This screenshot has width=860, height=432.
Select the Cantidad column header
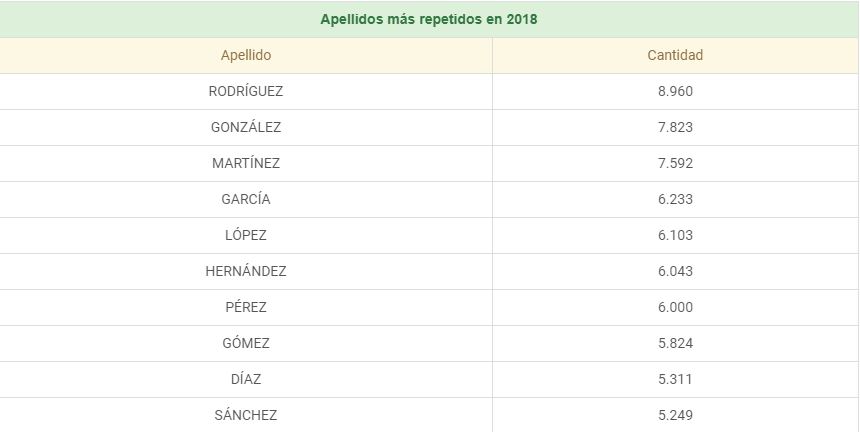click(x=675, y=55)
